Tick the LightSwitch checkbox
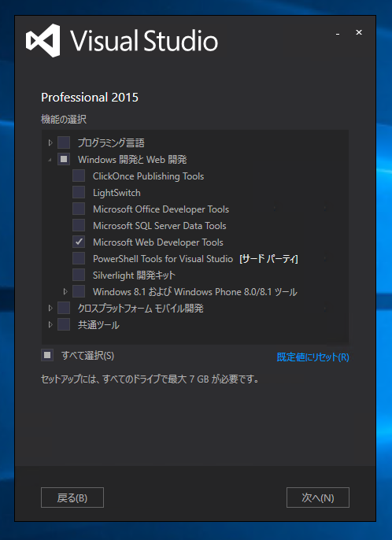 pos(79,192)
